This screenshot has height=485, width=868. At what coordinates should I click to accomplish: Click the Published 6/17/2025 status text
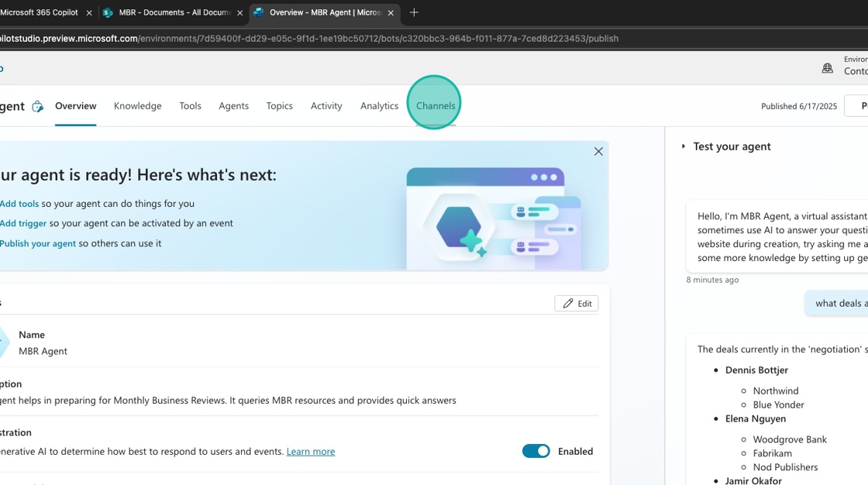tap(799, 106)
